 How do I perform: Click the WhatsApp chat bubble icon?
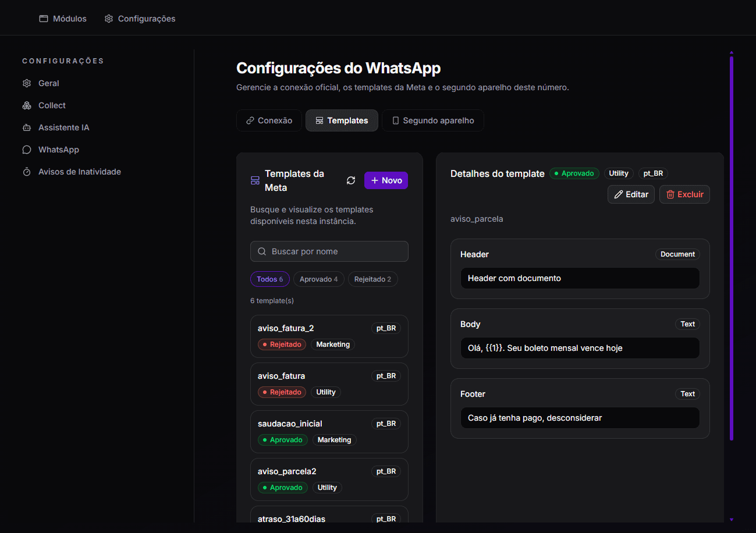27,150
